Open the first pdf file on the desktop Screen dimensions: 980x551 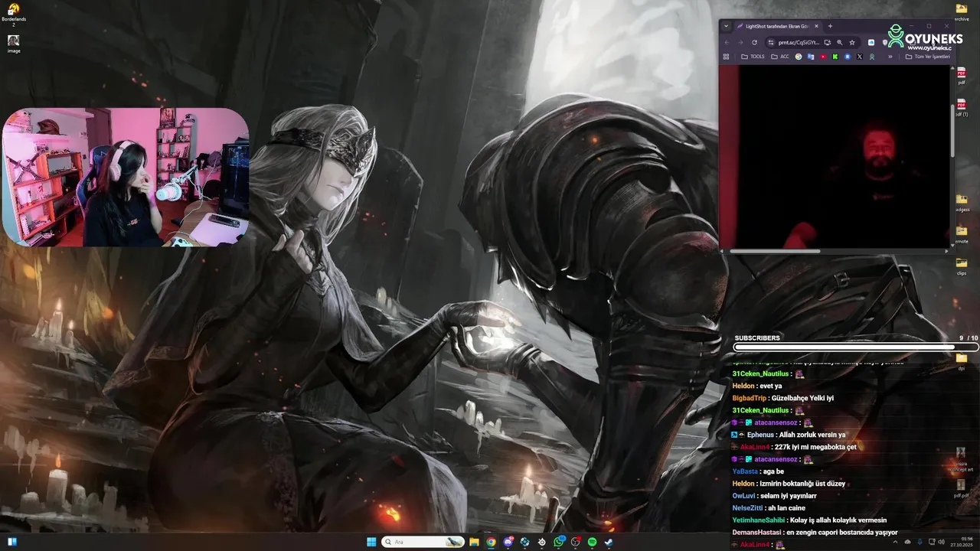962,75
